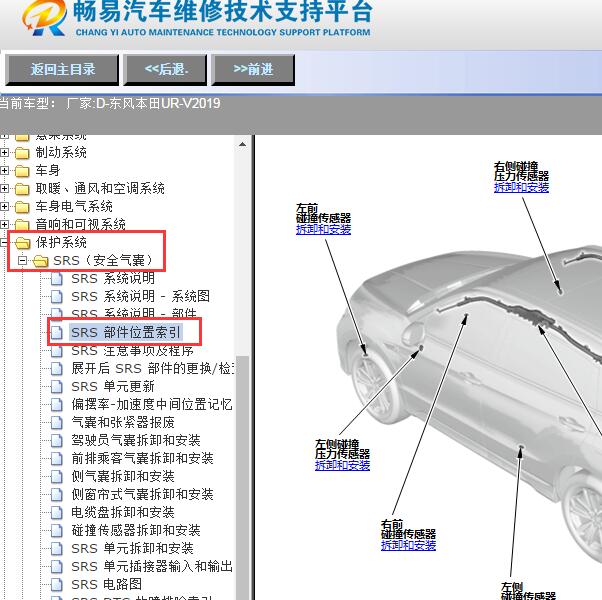The width and height of the screenshot is (602, 600).
Task: Click the 车身电气系统 folder icon
Action: click(22, 207)
